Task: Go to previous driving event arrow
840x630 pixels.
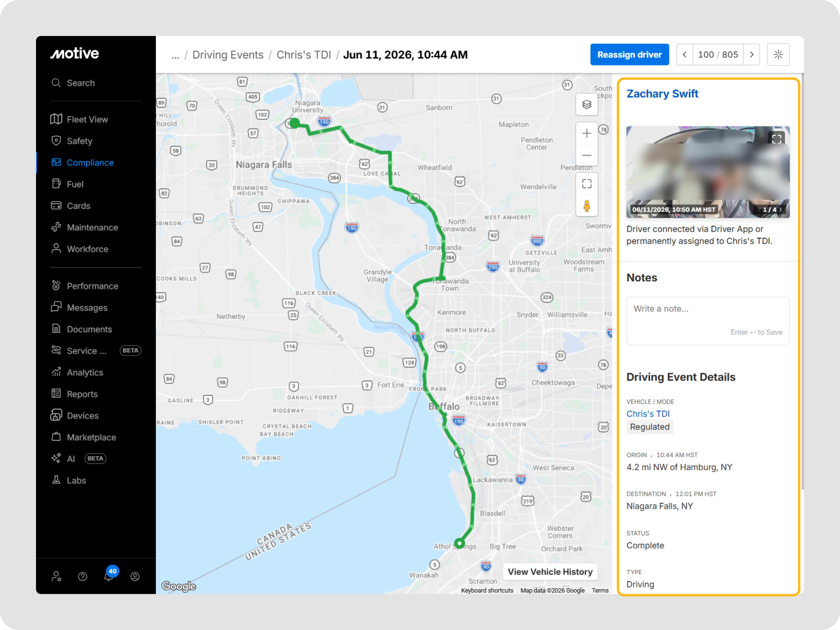Action: tap(685, 55)
